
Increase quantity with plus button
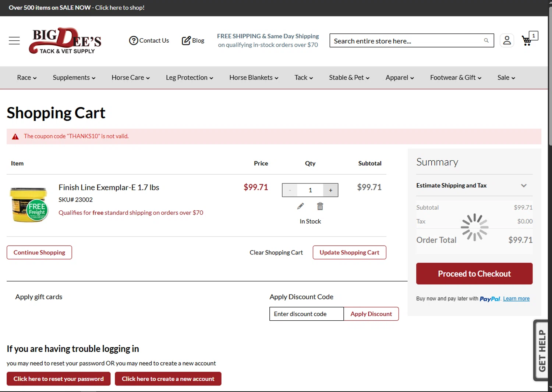coord(330,190)
